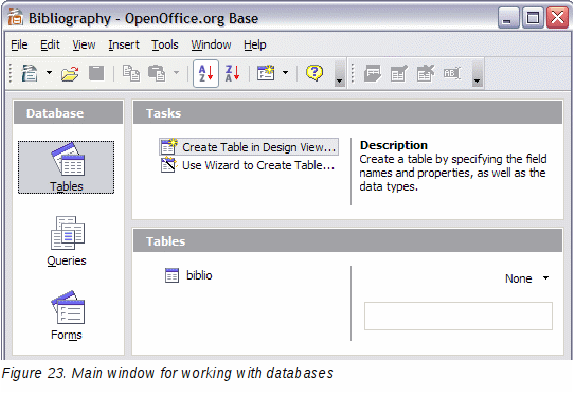Open the Window menu
Image resolution: width=573 pixels, height=393 pixels.
coord(211,45)
